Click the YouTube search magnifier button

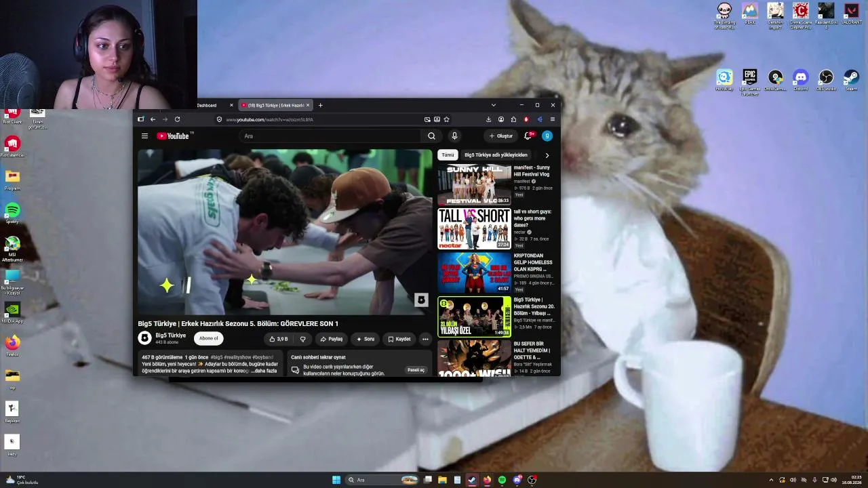[431, 136]
